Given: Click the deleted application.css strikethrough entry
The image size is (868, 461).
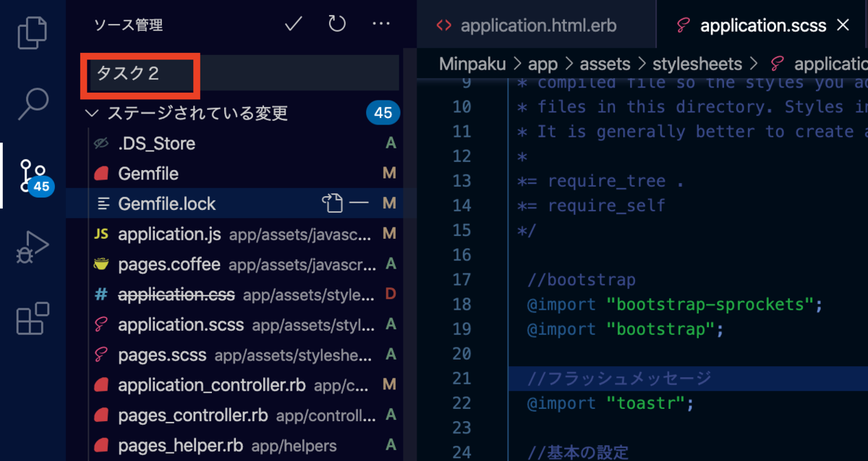Looking at the screenshot, I should coord(176,295).
